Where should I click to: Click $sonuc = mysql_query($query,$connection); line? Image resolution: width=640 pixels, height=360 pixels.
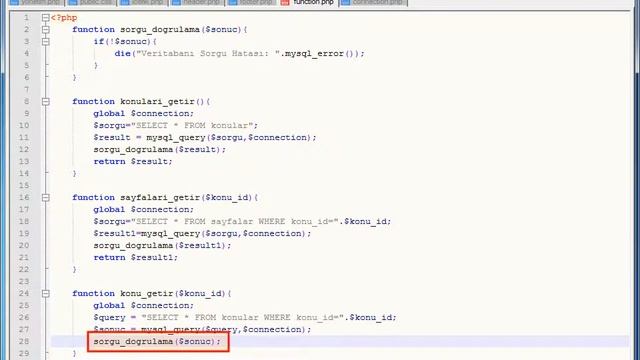pos(202,329)
